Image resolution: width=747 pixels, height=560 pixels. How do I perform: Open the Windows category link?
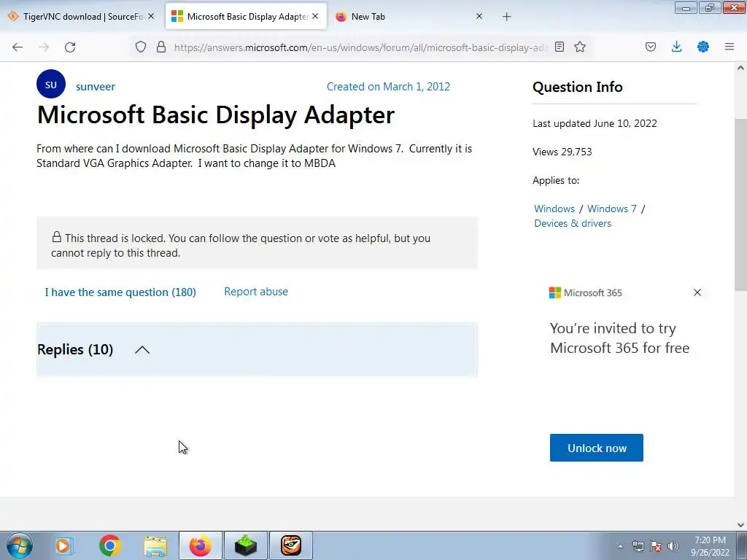click(x=554, y=209)
